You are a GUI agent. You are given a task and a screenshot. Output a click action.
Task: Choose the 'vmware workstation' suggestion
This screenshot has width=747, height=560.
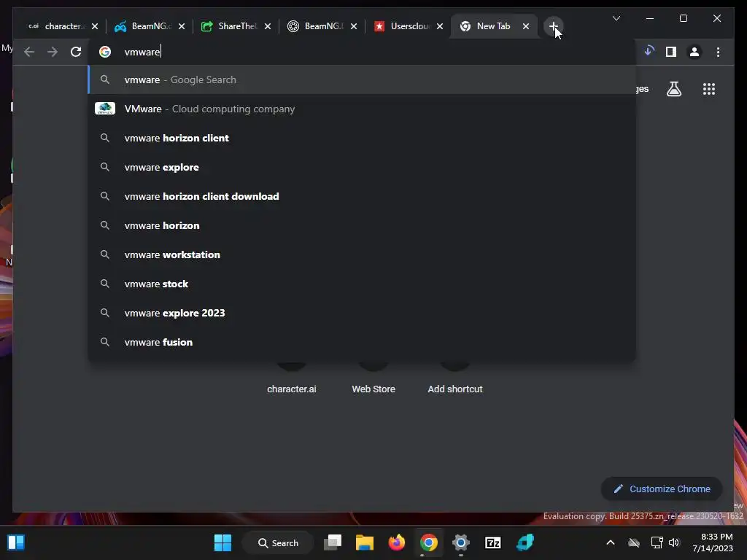[362, 254]
